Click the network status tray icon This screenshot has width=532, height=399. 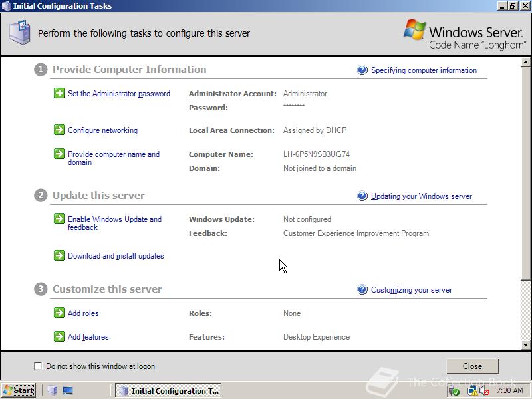tap(472, 391)
